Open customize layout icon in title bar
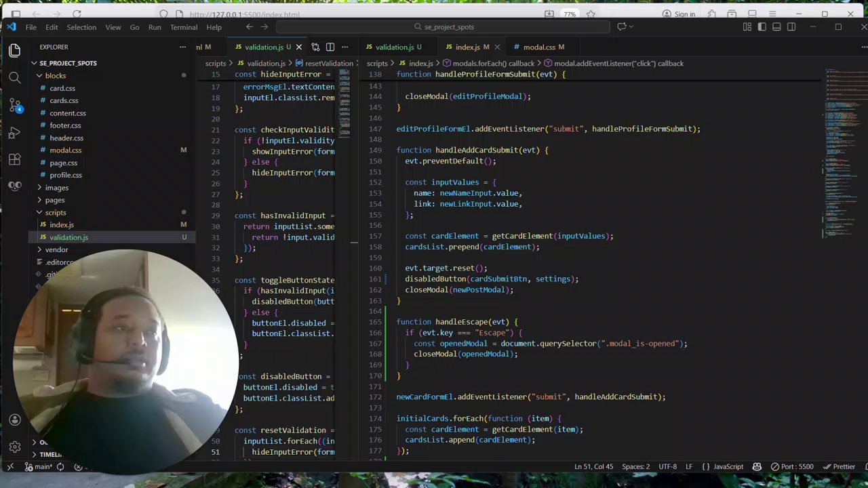This screenshot has height=488, width=868. (x=747, y=27)
